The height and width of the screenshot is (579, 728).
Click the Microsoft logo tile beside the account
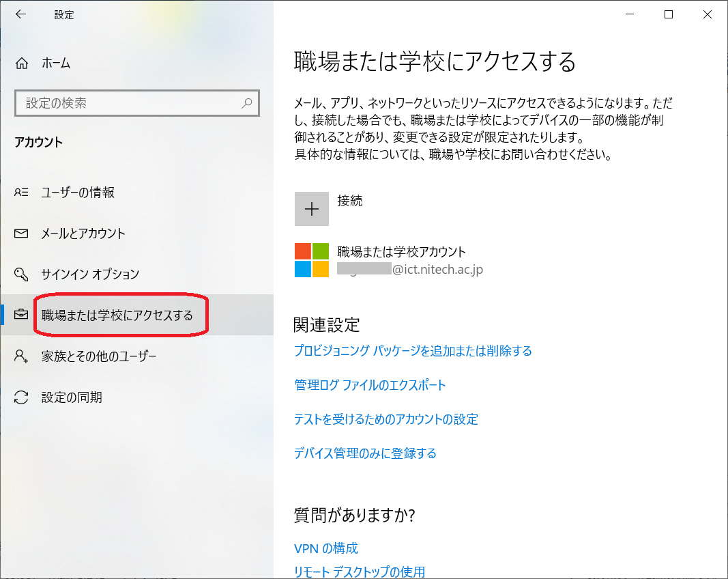click(311, 259)
